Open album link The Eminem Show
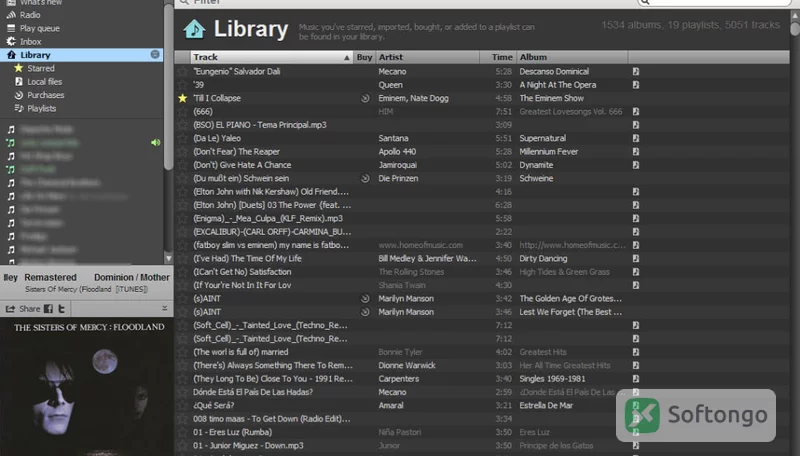 [x=552, y=98]
